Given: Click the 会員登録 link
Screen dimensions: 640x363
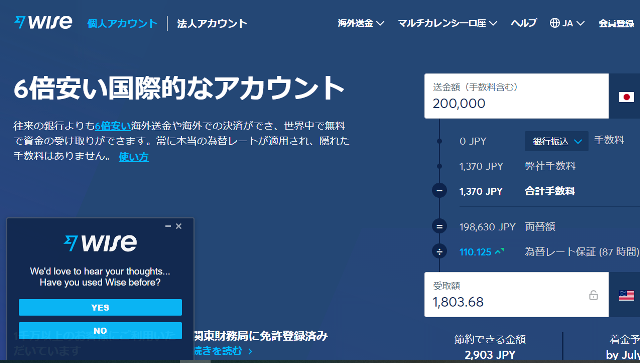Looking at the screenshot, I should 616,23.
